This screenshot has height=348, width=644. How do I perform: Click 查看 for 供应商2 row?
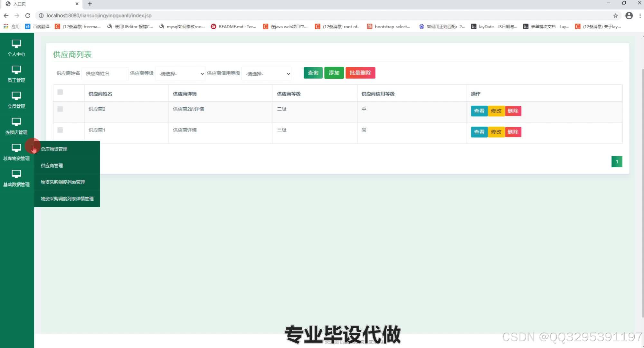click(479, 111)
